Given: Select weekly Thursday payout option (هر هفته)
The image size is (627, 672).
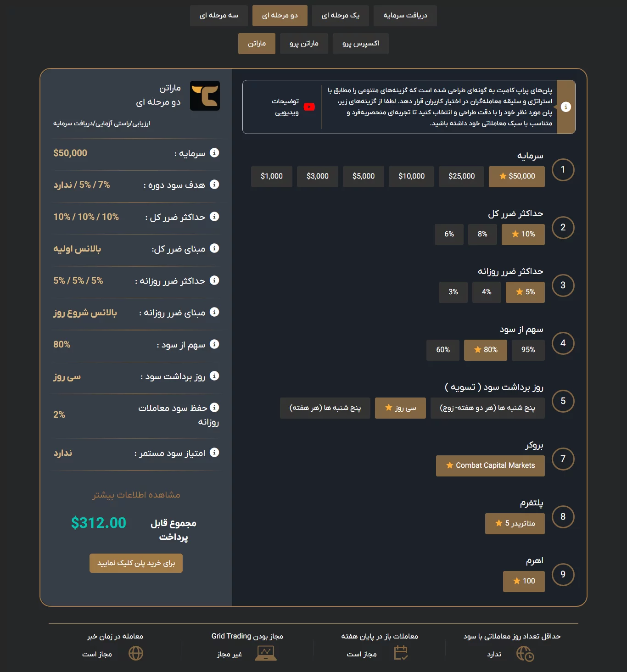Looking at the screenshot, I should point(325,408).
